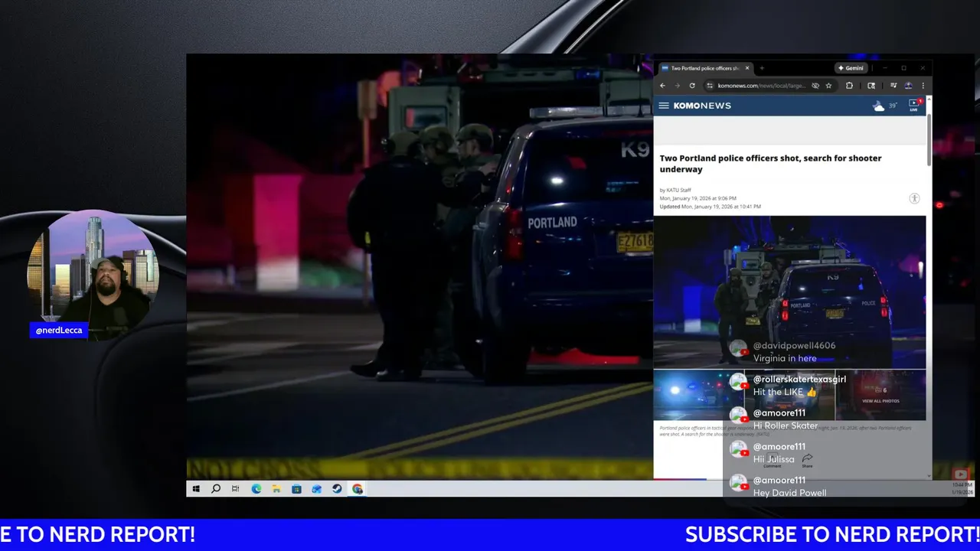This screenshot has width=980, height=551.
Task: Click the search tabs icon in Chrome toolbar
Action: 871,86
